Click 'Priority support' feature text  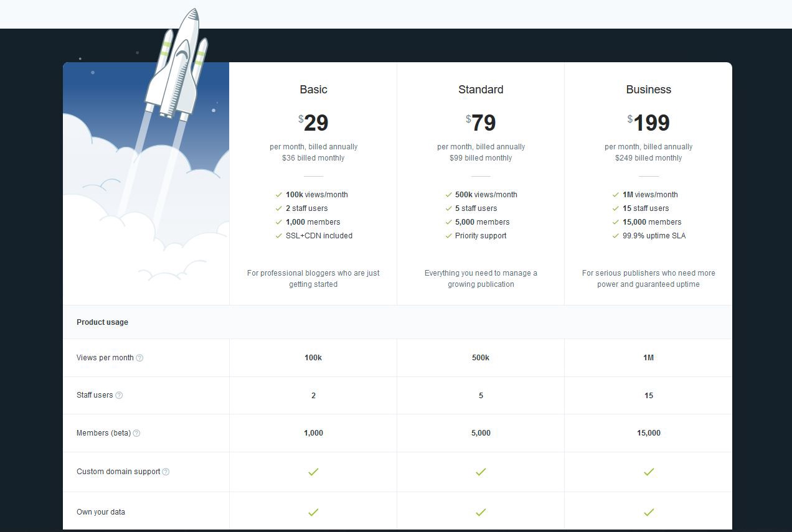(x=481, y=236)
